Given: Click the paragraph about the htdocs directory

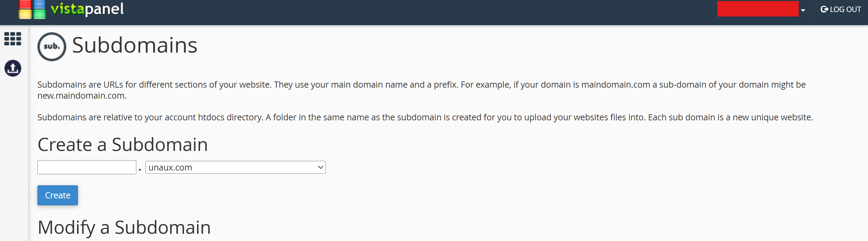Looking at the screenshot, I should pyautogui.click(x=425, y=117).
